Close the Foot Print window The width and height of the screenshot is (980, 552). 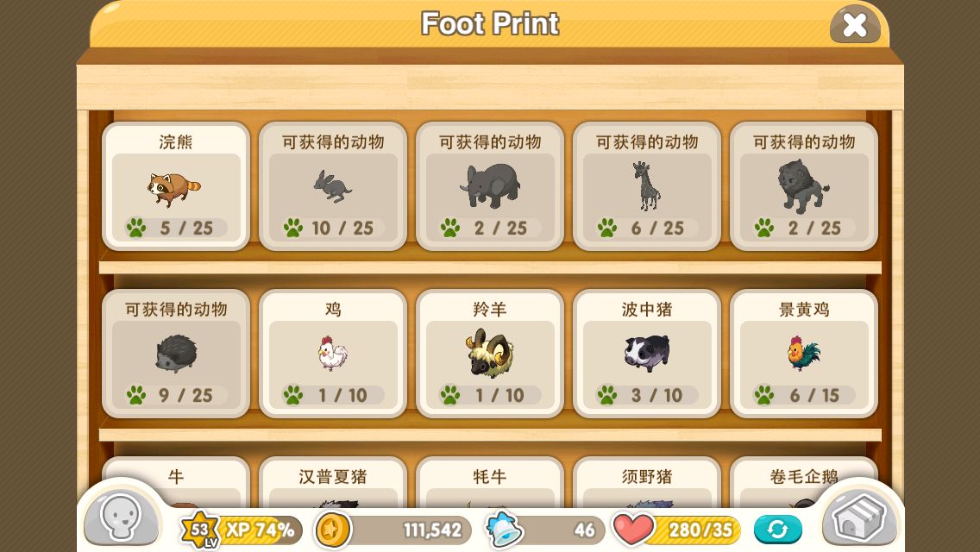point(854,25)
